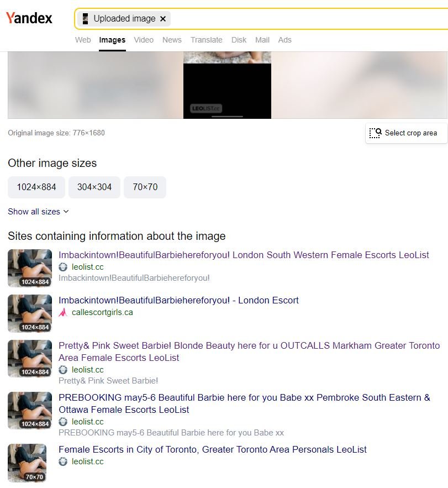Select the Images tab
Image resolution: width=448 pixels, height=488 pixels.
click(x=112, y=40)
